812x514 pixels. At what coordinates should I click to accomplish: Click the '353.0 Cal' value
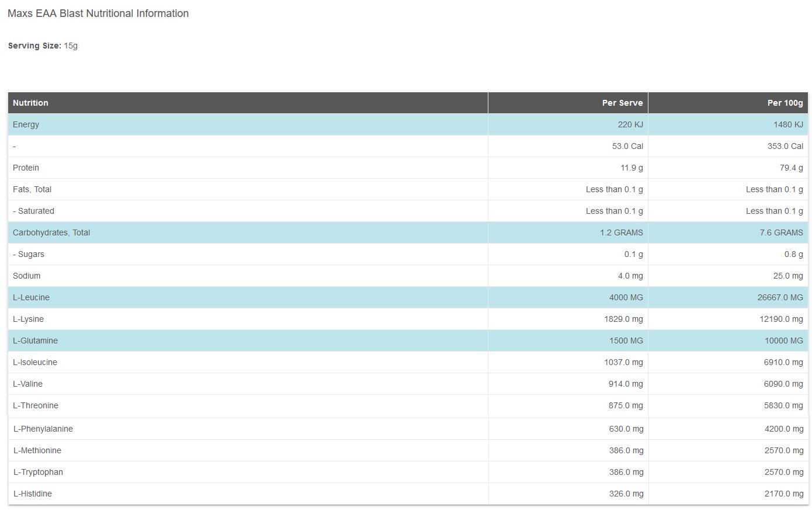[x=785, y=146]
